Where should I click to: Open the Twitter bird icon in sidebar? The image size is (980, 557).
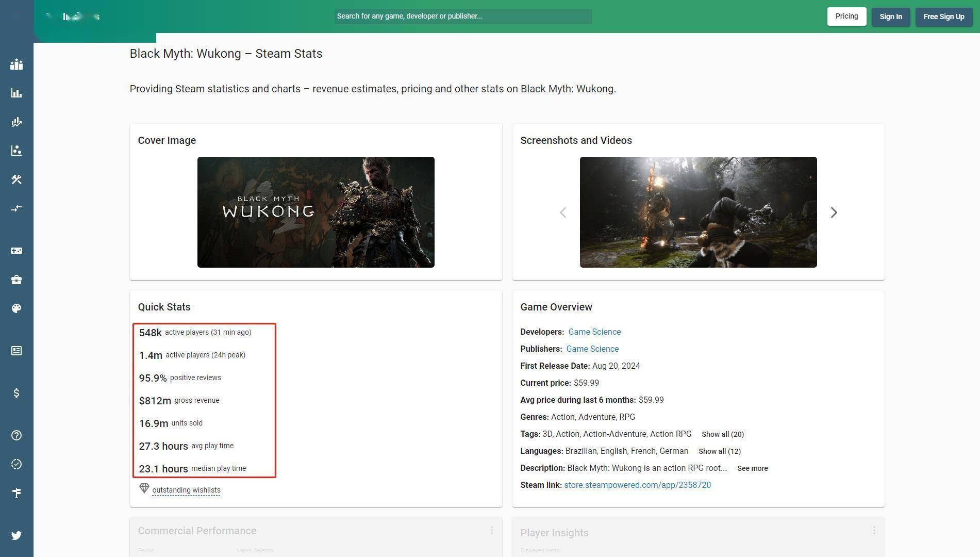click(x=16, y=535)
